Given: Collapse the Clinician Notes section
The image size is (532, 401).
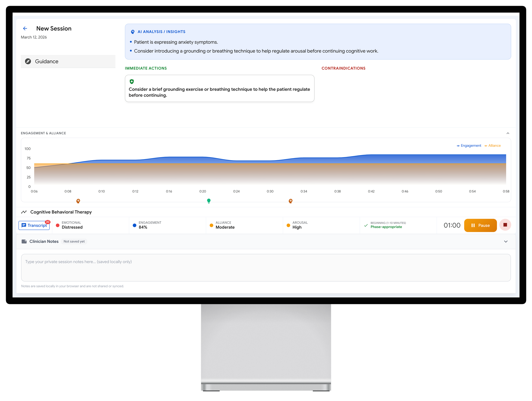Looking at the screenshot, I should tap(506, 241).
